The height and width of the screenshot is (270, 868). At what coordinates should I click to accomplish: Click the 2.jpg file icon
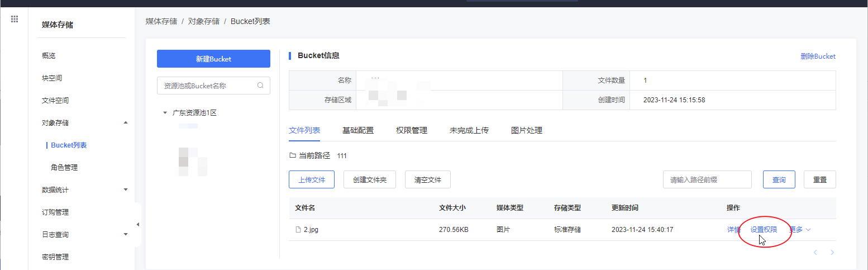click(x=298, y=230)
